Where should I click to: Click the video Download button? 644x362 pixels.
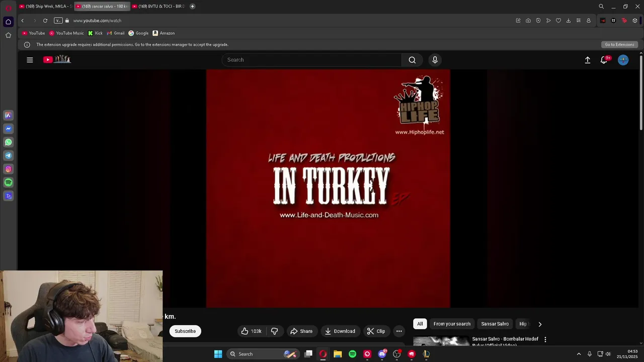340,331
